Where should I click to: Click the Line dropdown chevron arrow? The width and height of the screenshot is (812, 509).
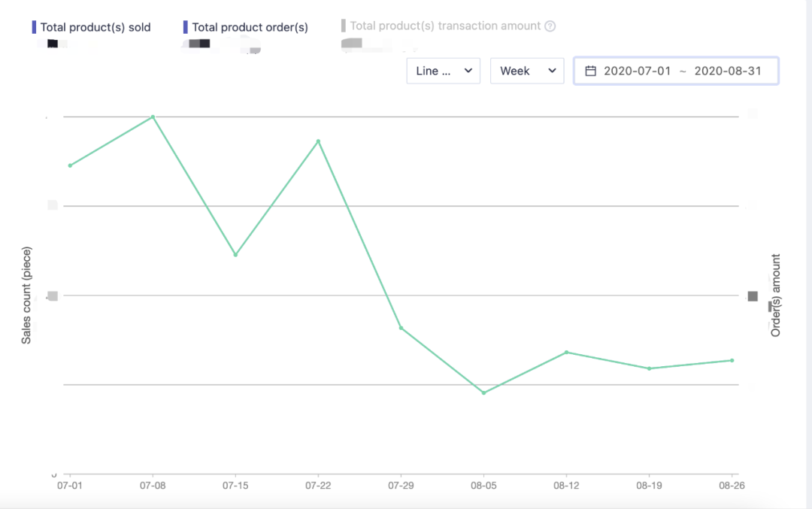[x=468, y=71]
